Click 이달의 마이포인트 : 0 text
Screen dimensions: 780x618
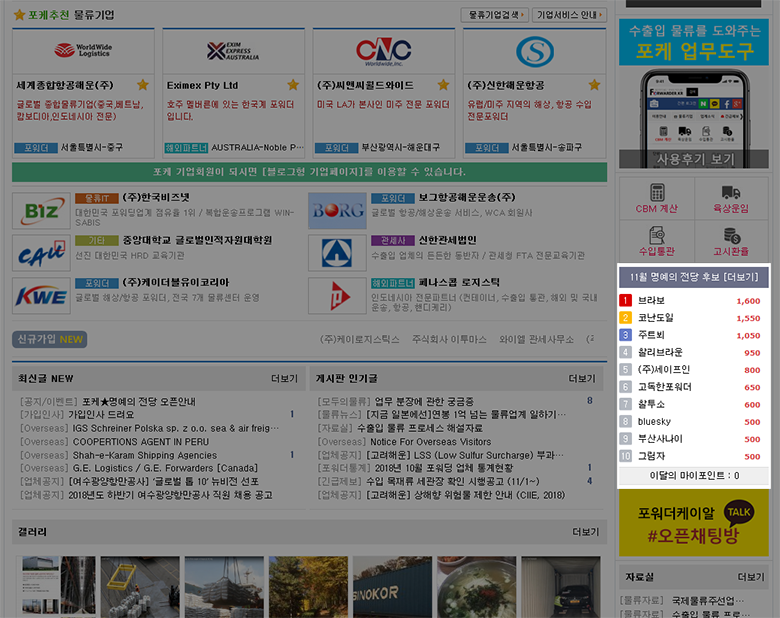coord(694,476)
